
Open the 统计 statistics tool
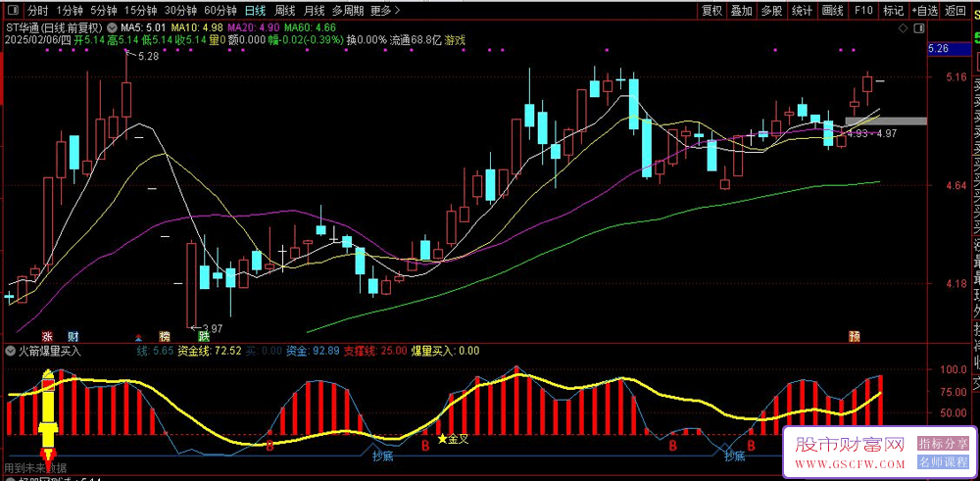click(803, 10)
